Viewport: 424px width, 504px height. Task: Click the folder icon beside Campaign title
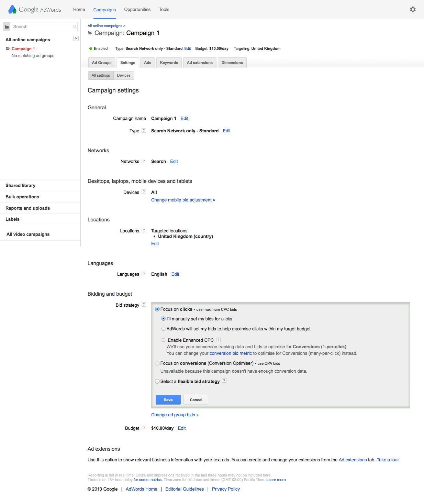click(90, 33)
